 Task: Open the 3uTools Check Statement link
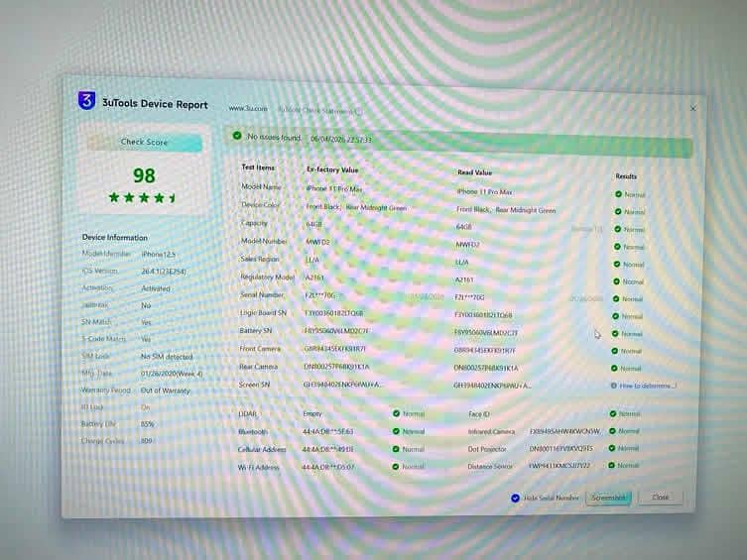[x=319, y=110]
